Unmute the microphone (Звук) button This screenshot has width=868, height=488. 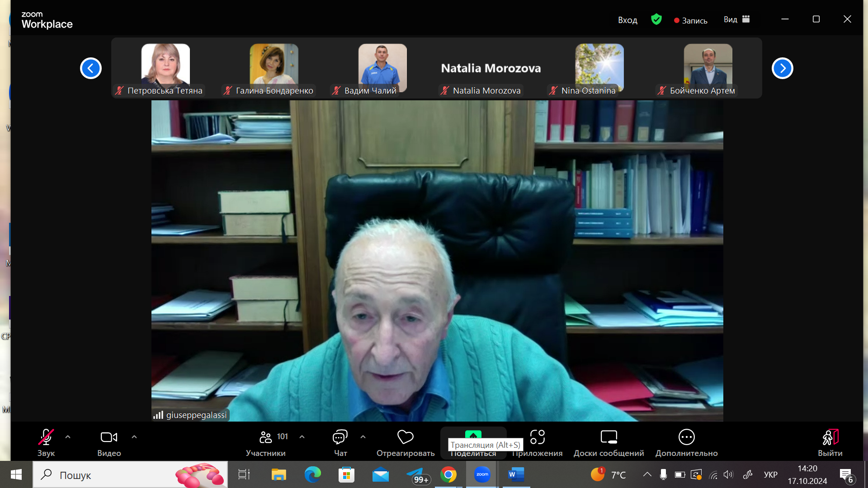pyautogui.click(x=46, y=437)
